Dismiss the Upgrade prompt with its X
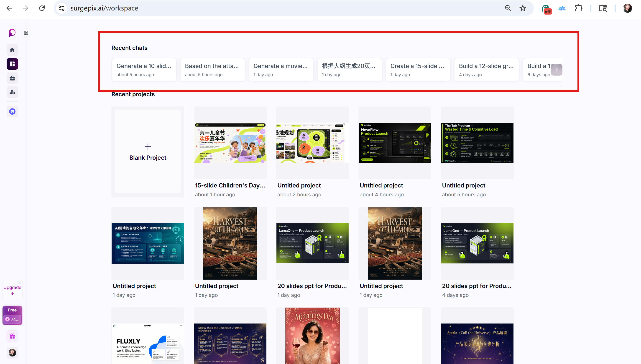Viewport: 641px width, 364px height. [20, 283]
